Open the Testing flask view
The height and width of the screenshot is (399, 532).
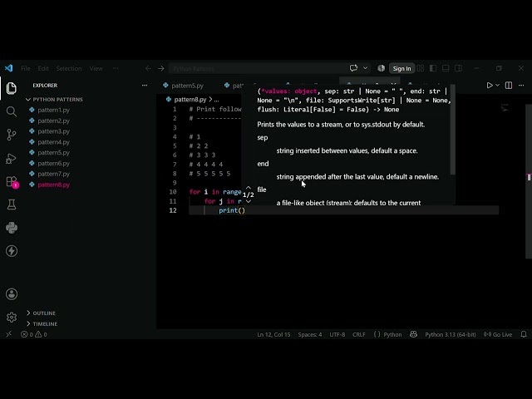tap(11, 204)
